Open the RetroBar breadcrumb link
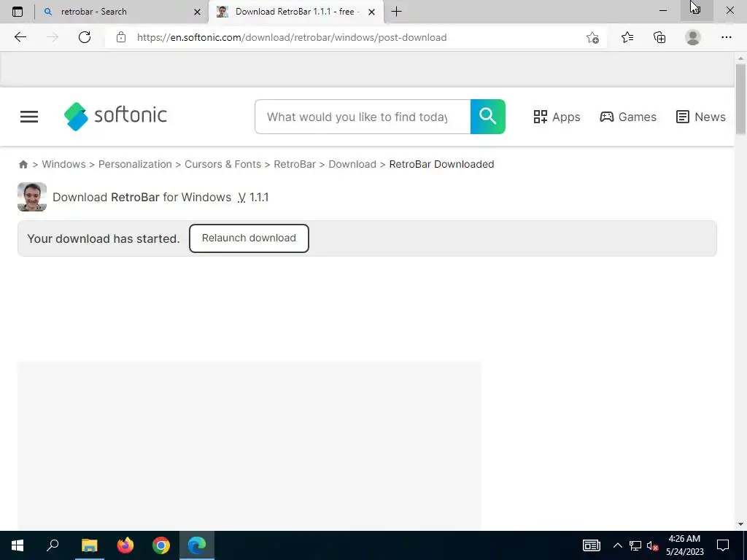Screen dimensions: 747x560 pos(295,164)
